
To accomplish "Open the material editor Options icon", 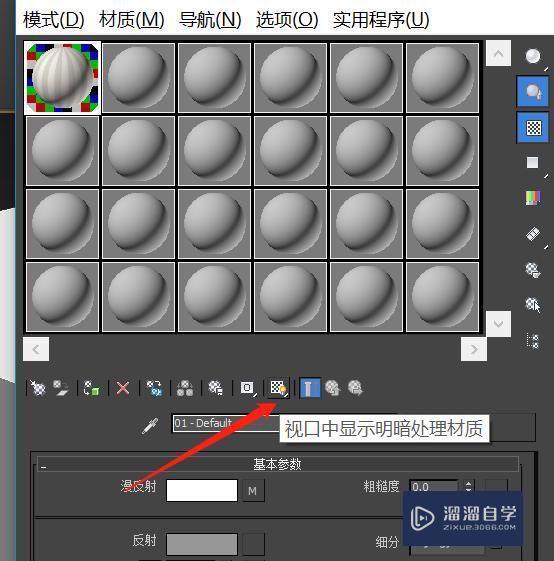I will pos(533,270).
